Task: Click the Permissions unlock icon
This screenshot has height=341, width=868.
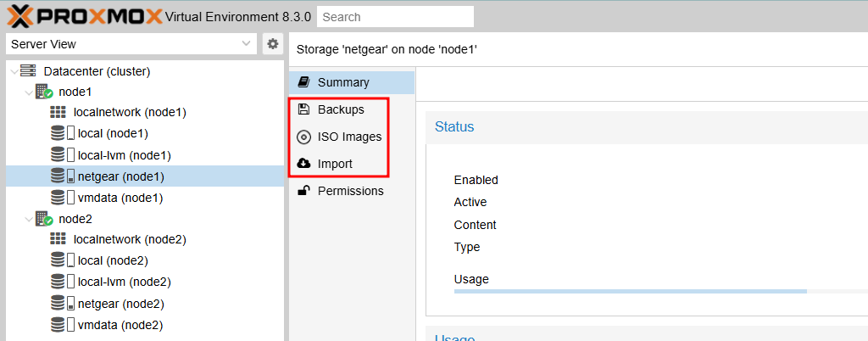Action: [303, 191]
